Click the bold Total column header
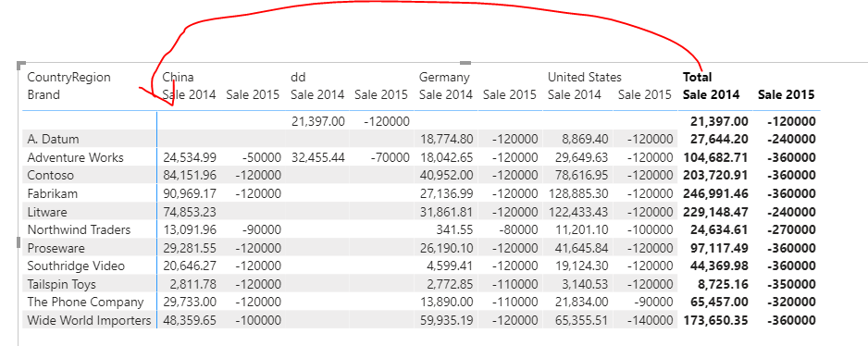 (x=698, y=77)
